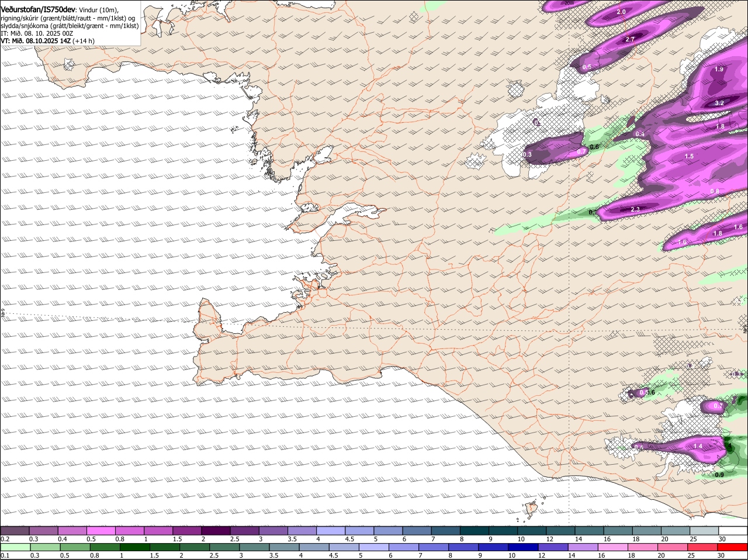Click the 1.0 snowfall value on the map
This screenshot has height=560, width=748.
(x=682, y=242)
